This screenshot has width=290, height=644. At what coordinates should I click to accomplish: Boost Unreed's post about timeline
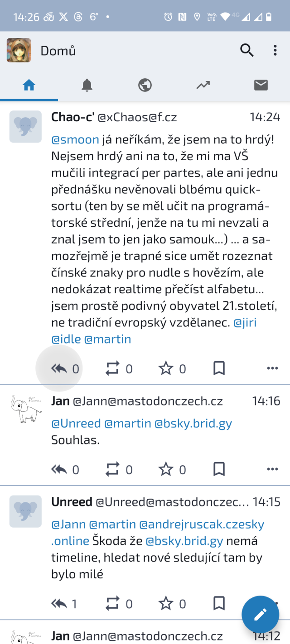click(112, 603)
